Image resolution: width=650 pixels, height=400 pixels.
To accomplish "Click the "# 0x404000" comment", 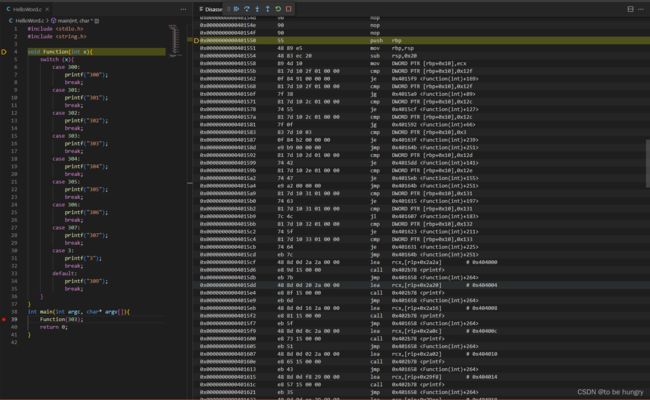I will tap(481, 262).
